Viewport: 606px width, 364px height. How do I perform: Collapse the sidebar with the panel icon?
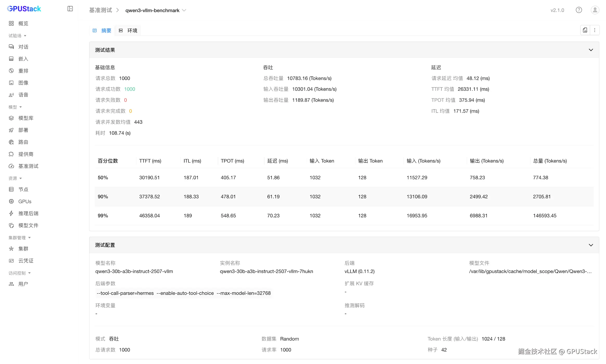point(70,9)
